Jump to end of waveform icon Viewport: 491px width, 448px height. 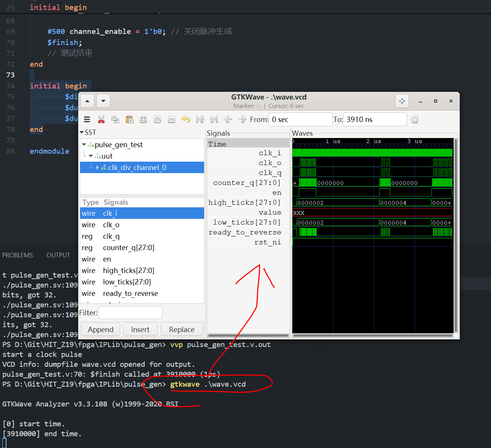[x=214, y=119]
